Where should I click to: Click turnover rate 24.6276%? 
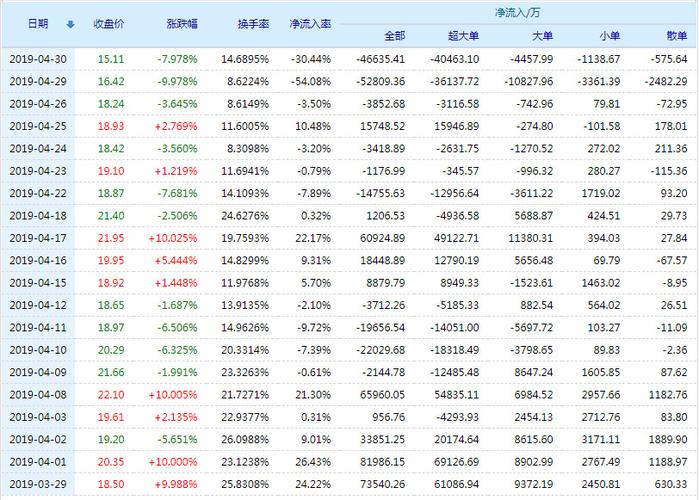pos(245,216)
